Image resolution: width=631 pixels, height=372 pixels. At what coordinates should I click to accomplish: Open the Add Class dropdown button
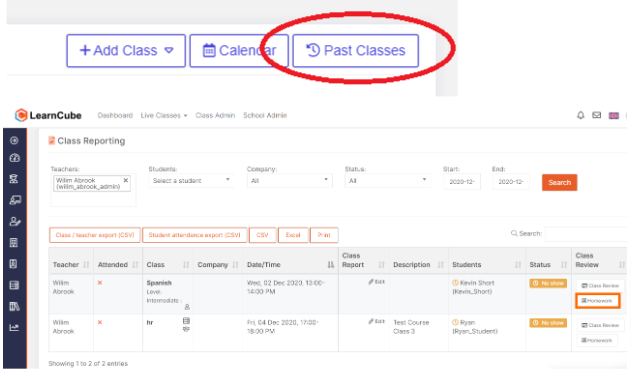[126, 51]
